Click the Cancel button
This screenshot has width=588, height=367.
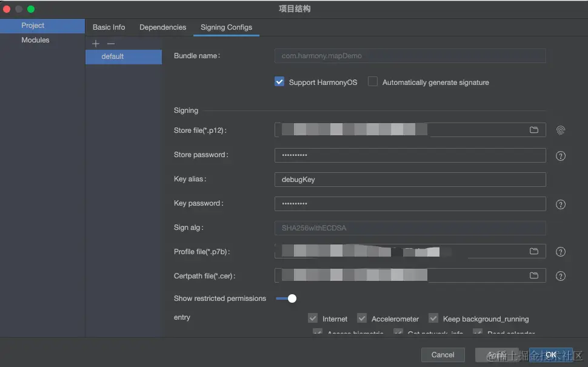click(443, 355)
